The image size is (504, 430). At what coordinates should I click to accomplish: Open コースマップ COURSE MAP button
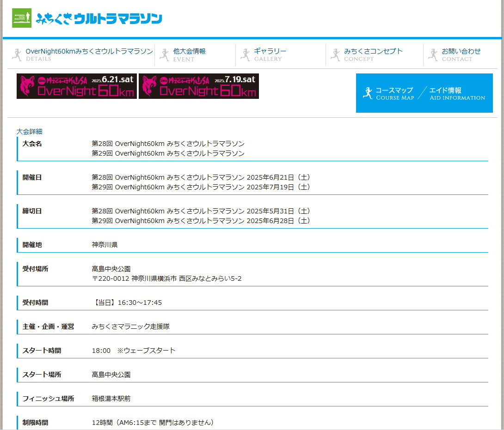coord(394,93)
